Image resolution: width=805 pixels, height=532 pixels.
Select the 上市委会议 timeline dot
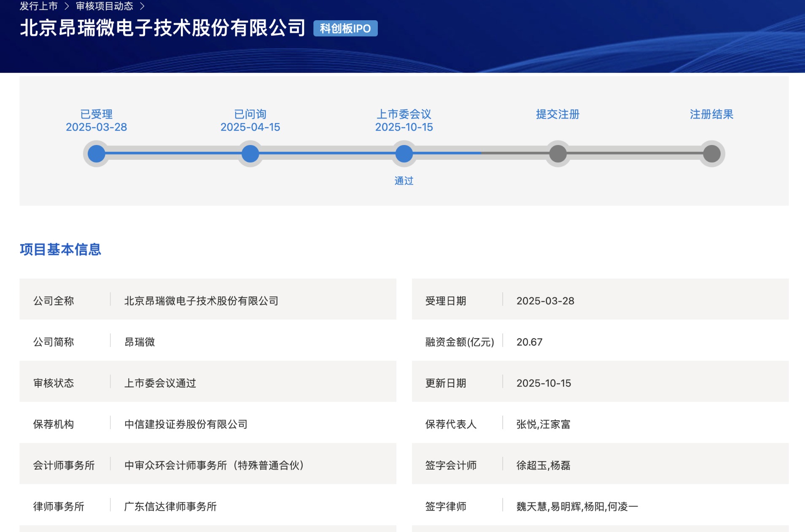click(x=404, y=153)
